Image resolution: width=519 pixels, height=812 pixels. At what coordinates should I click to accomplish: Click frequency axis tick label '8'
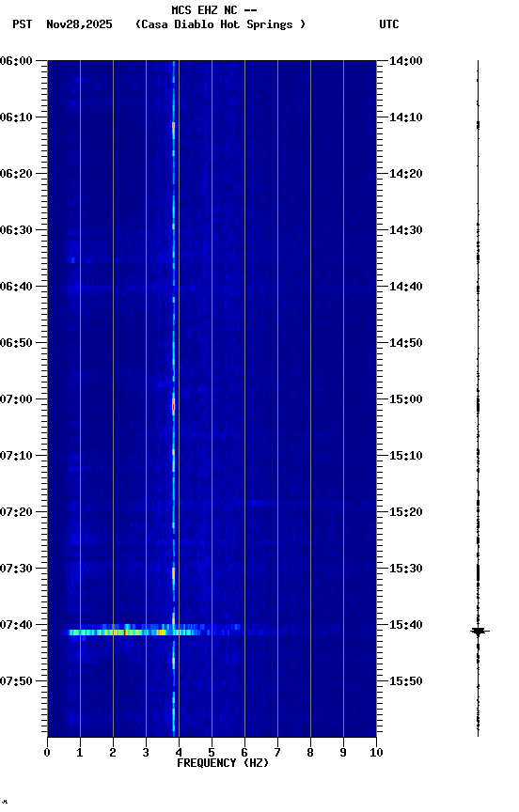310,753
